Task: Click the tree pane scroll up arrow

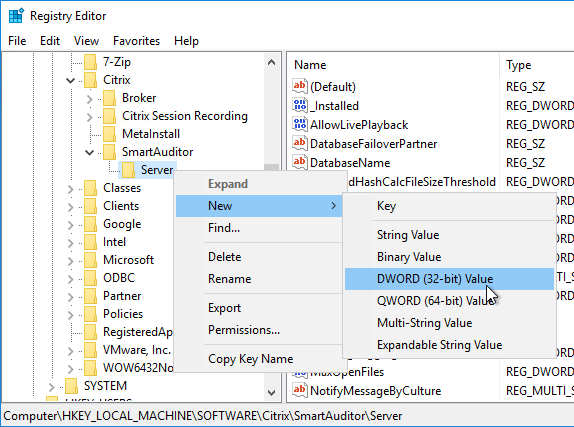Action: pyautogui.click(x=271, y=62)
